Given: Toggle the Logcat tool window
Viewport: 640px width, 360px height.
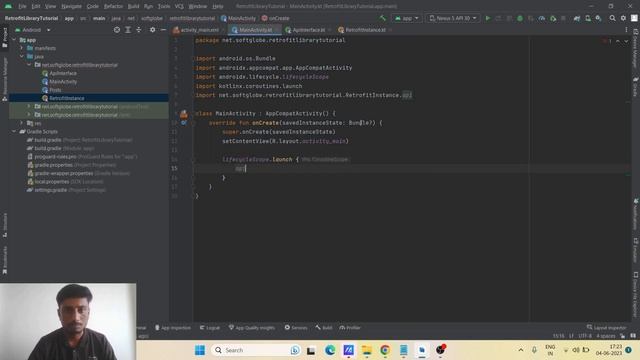Looking at the screenshot, I should 210,327.
